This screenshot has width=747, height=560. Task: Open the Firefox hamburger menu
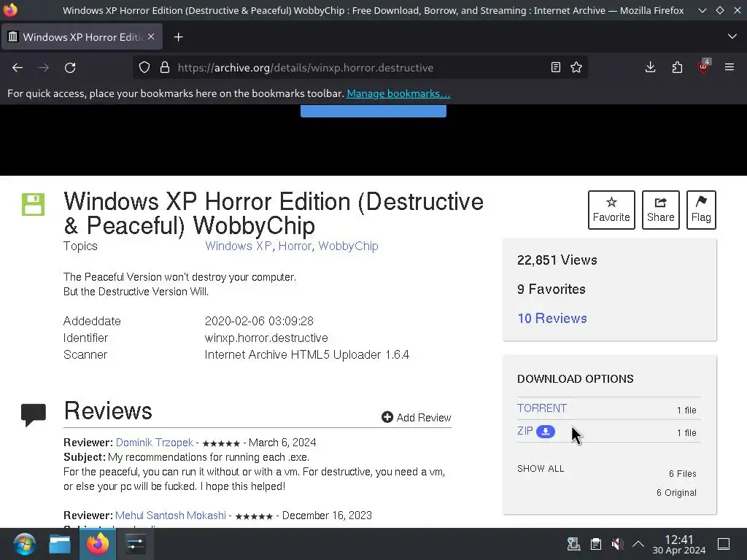coord(729,68)
